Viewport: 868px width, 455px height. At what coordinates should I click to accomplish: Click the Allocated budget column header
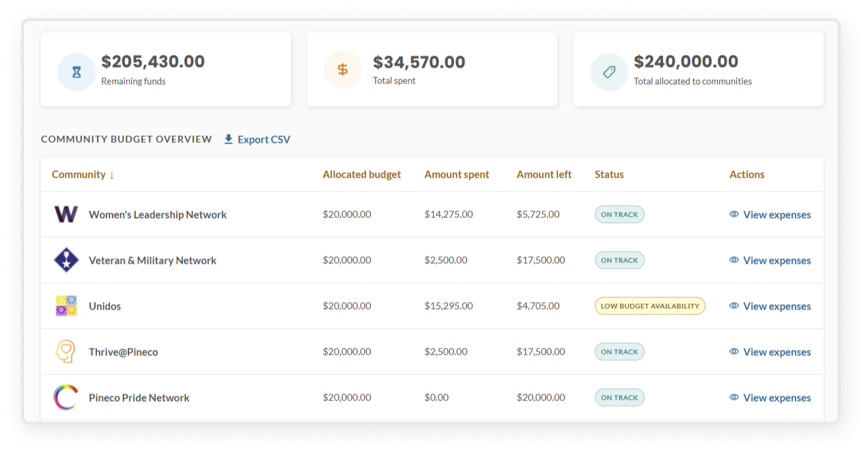362,174
